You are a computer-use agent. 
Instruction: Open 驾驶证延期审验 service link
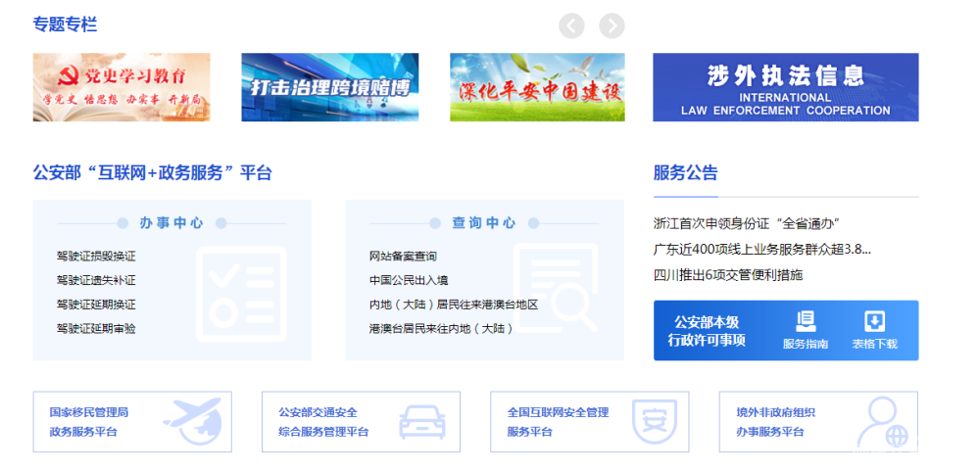click(96, 328)
